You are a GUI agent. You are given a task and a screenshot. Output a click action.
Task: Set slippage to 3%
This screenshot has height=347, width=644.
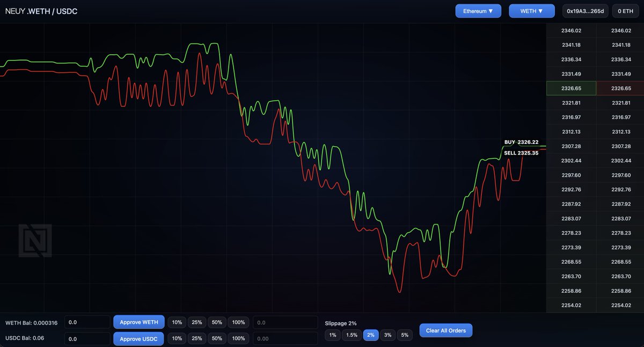[x=388, y=335]
